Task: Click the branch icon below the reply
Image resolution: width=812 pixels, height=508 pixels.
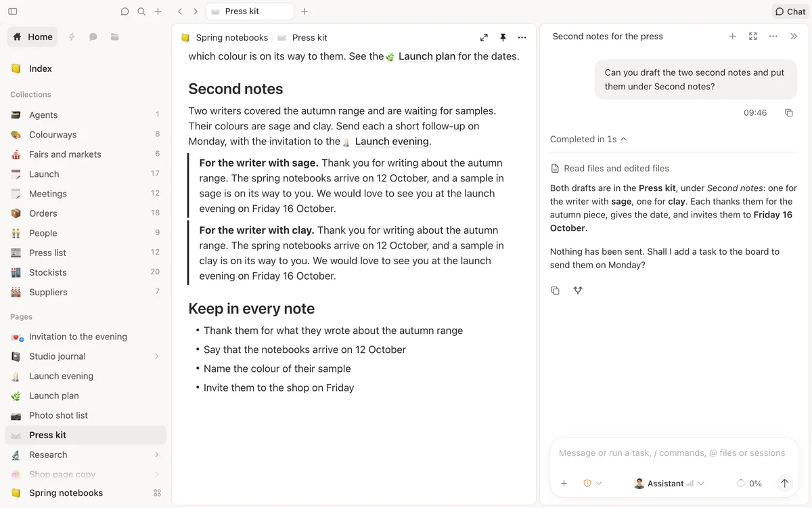Action: click(577, 291)
